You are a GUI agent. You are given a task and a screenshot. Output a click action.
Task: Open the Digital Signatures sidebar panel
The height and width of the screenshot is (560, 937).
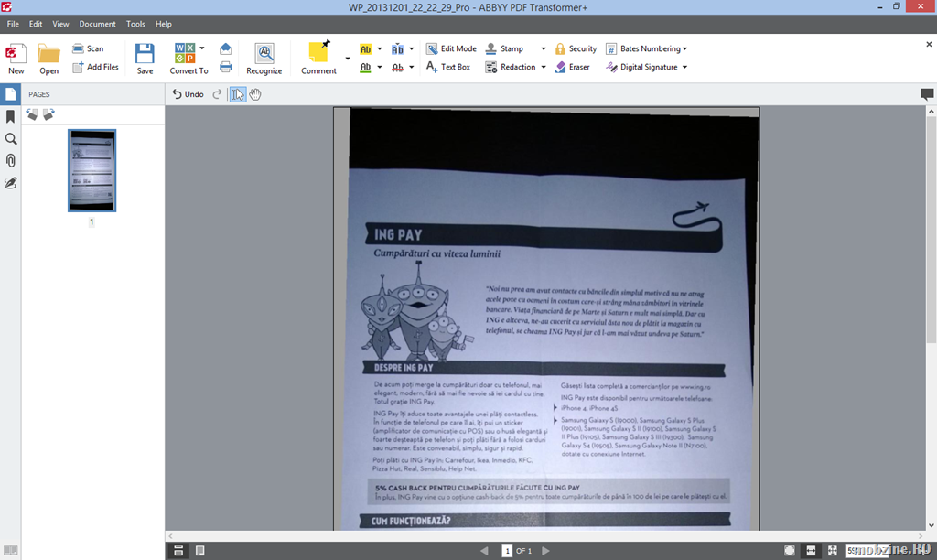[10, 183]
